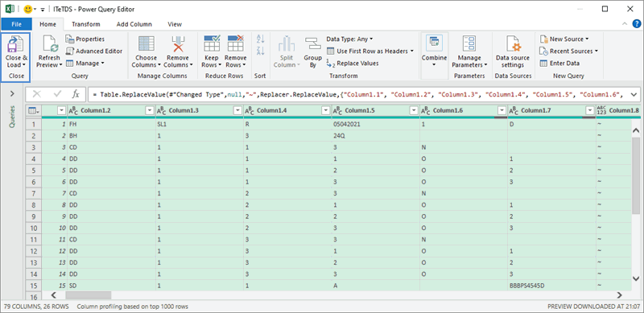The width and height of the screenshot is (644, 313).
Task: Confirm formula with the checkmark icon
Action: tap(57, 94)
